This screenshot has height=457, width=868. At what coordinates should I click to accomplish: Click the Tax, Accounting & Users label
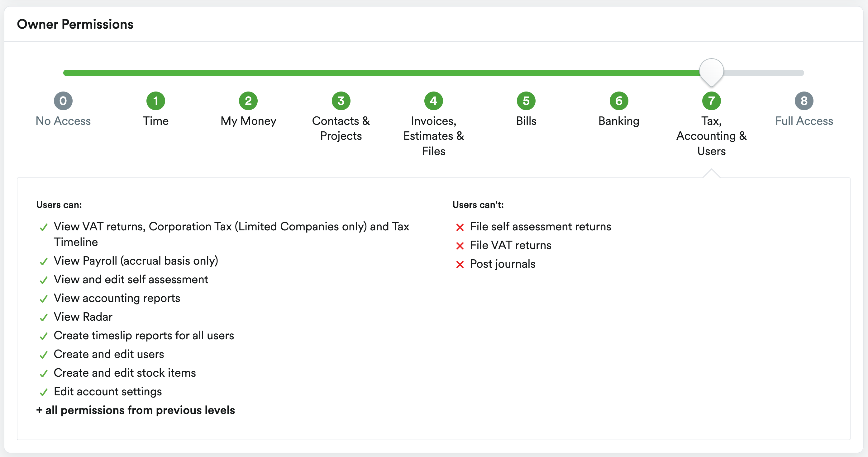(712, 136)
